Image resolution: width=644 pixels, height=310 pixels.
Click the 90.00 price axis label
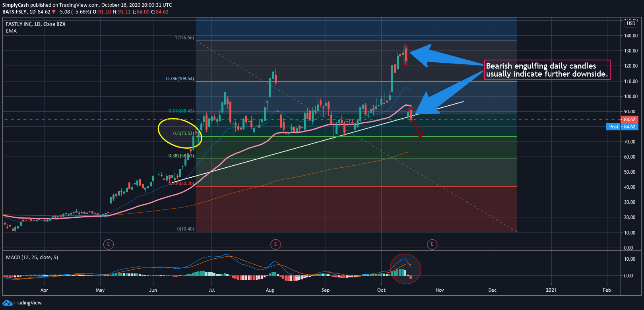[x=630, y=112]
